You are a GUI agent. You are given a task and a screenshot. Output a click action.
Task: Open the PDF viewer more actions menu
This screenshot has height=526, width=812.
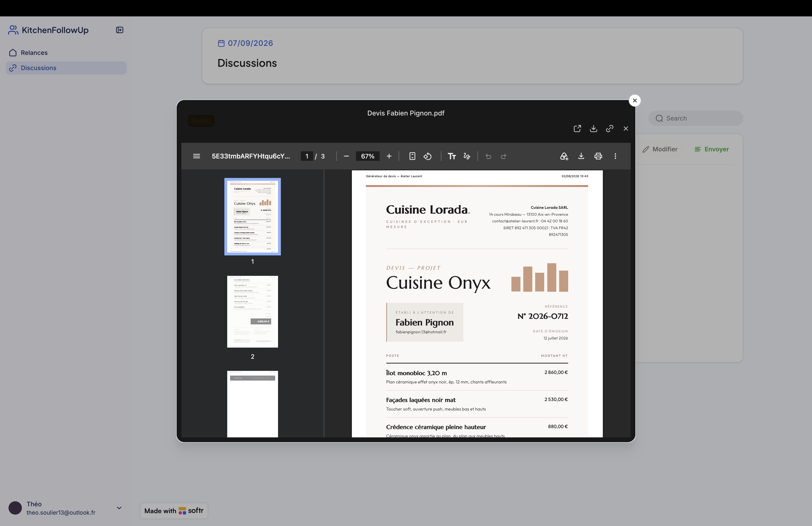coord(615,156)
